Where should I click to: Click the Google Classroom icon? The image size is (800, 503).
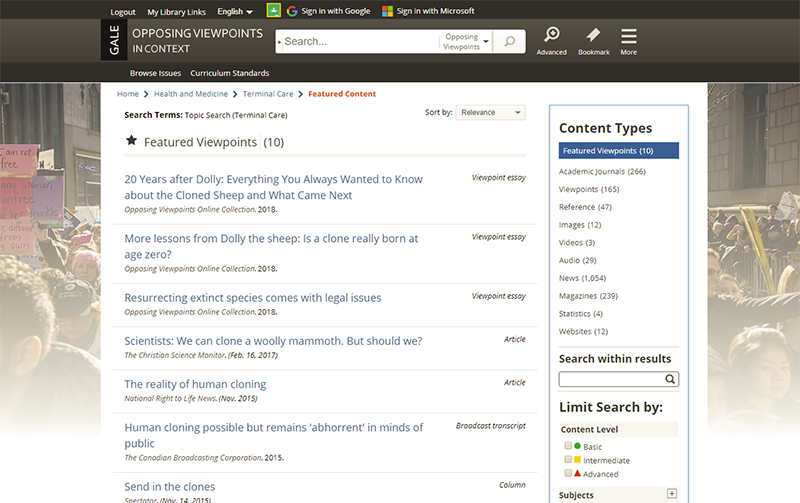click(x=273, y=10)
